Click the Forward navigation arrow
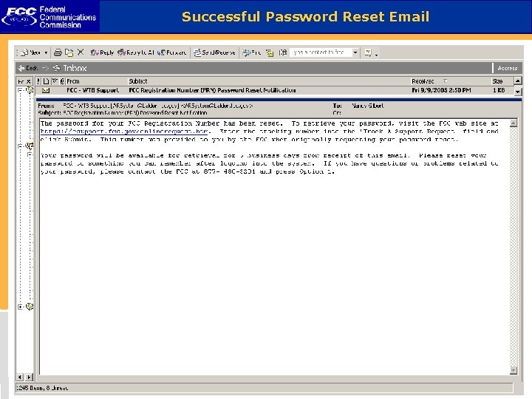The height and width of the screenshot is (399, 532). tap(46, 68)
